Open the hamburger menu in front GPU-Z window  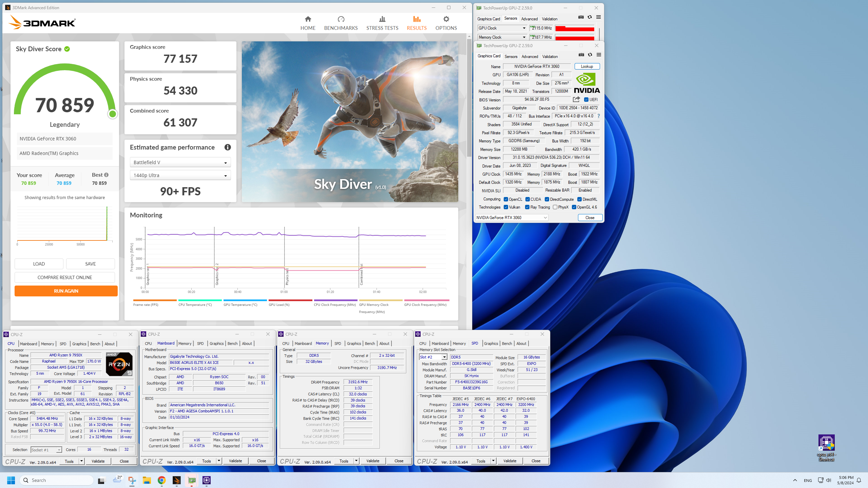(x=599, y=55)
